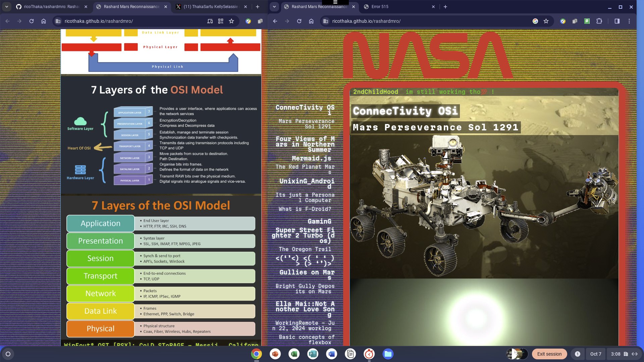Reload the page in the right browser window
This screenshot has width=644, height=362.
pos(299,21)
